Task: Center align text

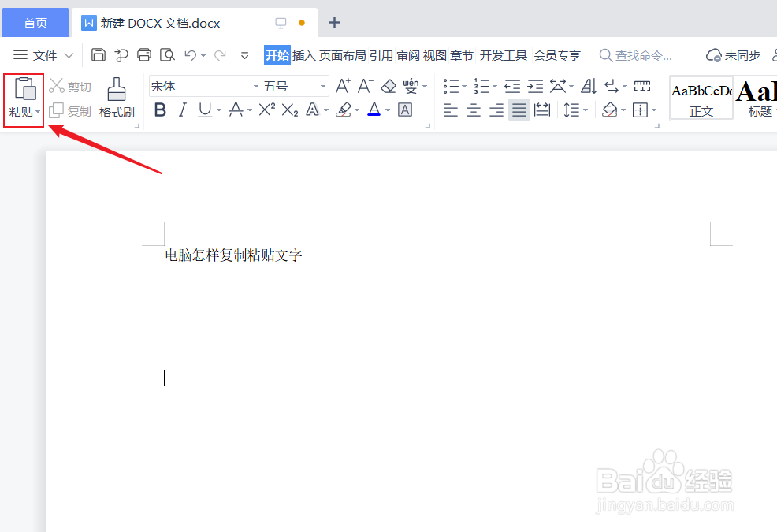Action: pos(474,110)
